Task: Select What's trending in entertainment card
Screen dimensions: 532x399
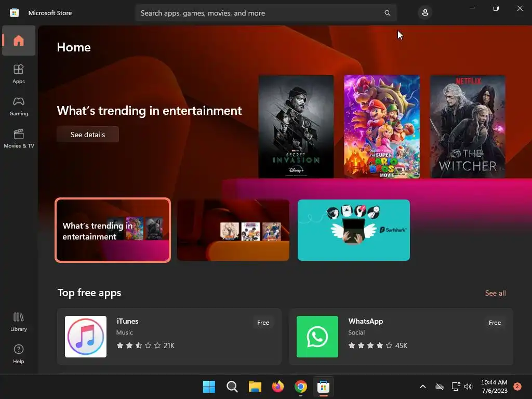Action: point(113,230)
